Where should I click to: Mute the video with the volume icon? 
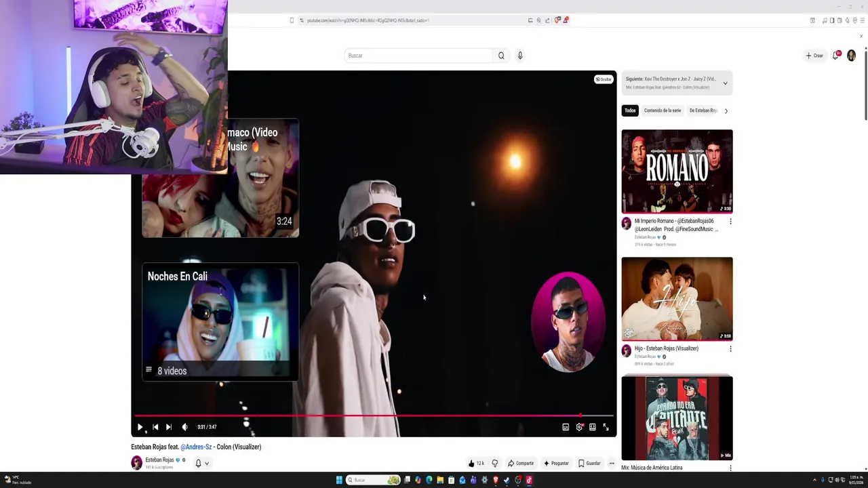click(184, 427)
